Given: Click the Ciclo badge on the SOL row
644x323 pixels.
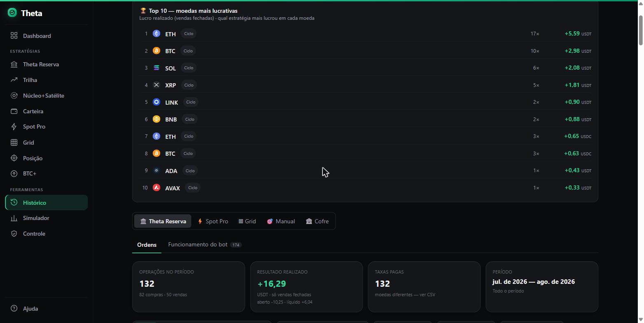Looking at the screenshot, I should coord(189,68).
